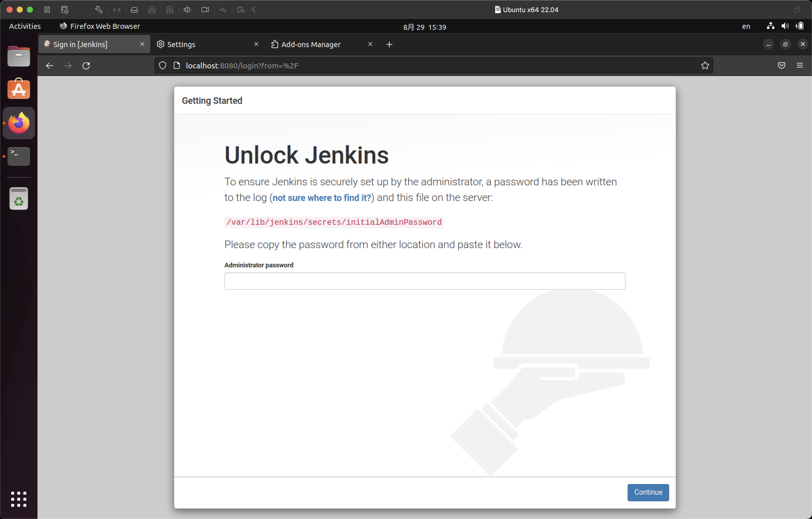The image size is (812, 519).
Task: Bookmark this page with the star icon
Action: click(x=705, y=65)
